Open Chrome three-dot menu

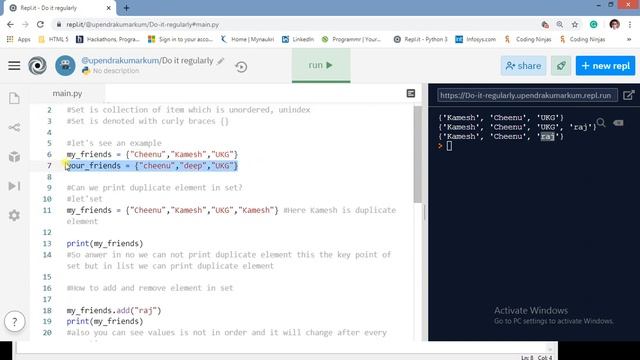pos(630,24)
